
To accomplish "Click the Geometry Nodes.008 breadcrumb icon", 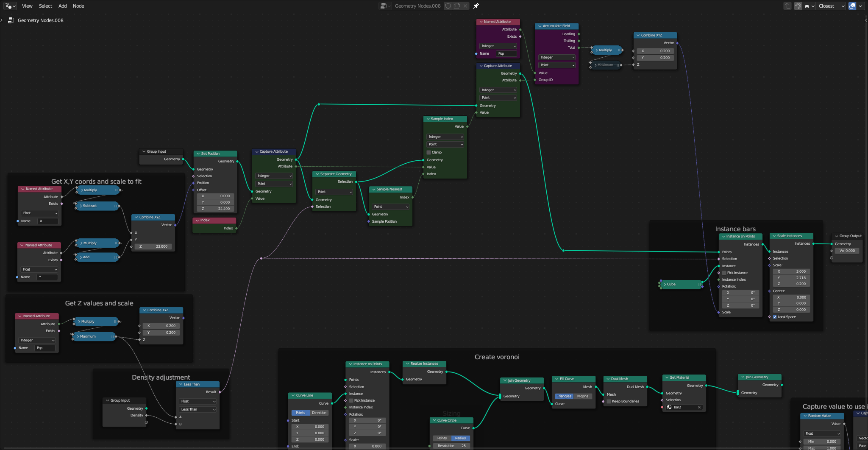I will 11,20.
